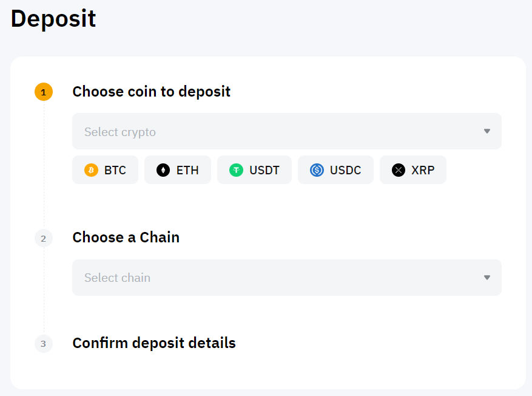
Task: Choose USDT from the coin shortcuts
Action: (x=254, y=170)
